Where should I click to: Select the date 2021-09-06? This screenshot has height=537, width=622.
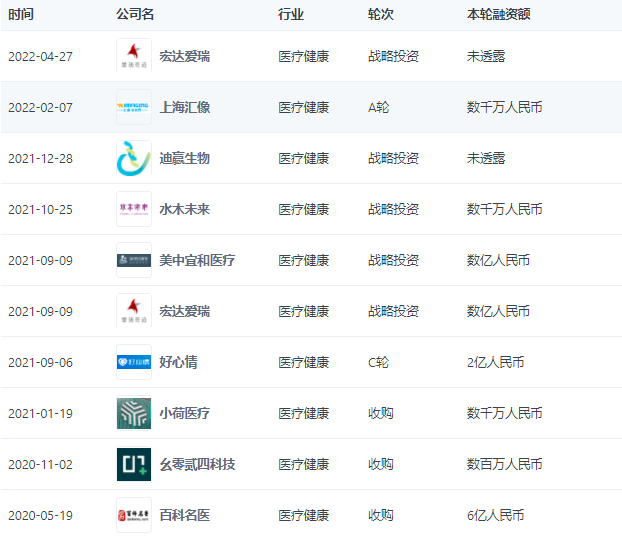point(40,362)
